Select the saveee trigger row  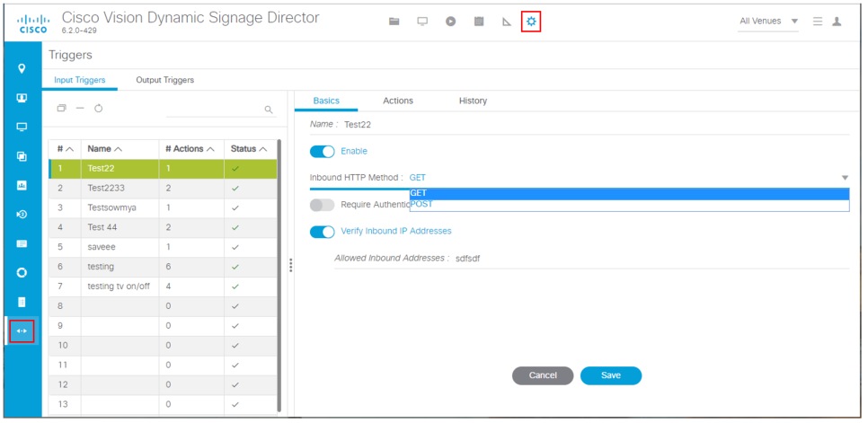tap(163, 247)
